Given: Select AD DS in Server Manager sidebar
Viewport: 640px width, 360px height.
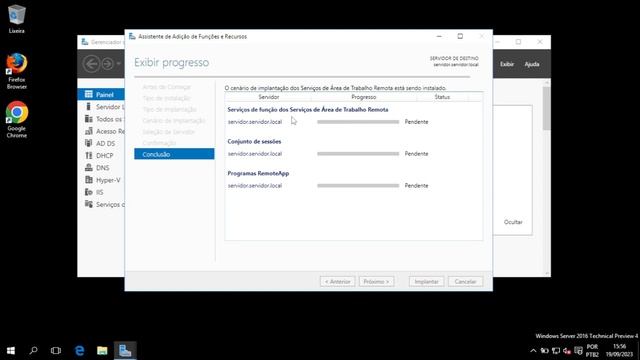Looking at the screenshot, I should (101, 143).
